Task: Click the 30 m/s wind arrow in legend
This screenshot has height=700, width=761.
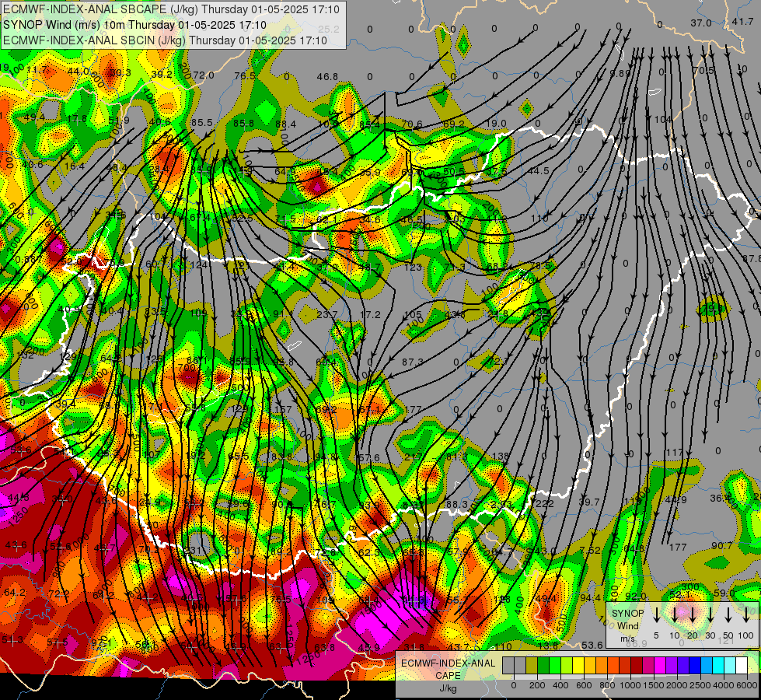Action: pos(710,615)
